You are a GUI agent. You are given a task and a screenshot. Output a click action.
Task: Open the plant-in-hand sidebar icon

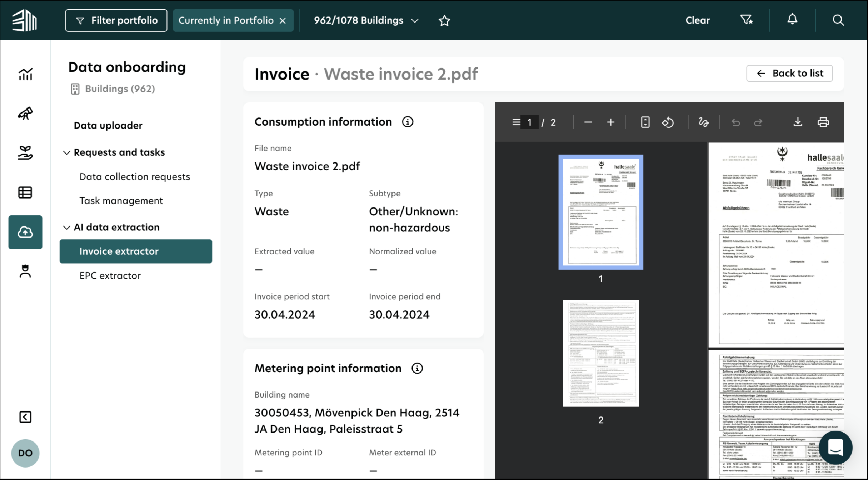(x=25, y=153)
